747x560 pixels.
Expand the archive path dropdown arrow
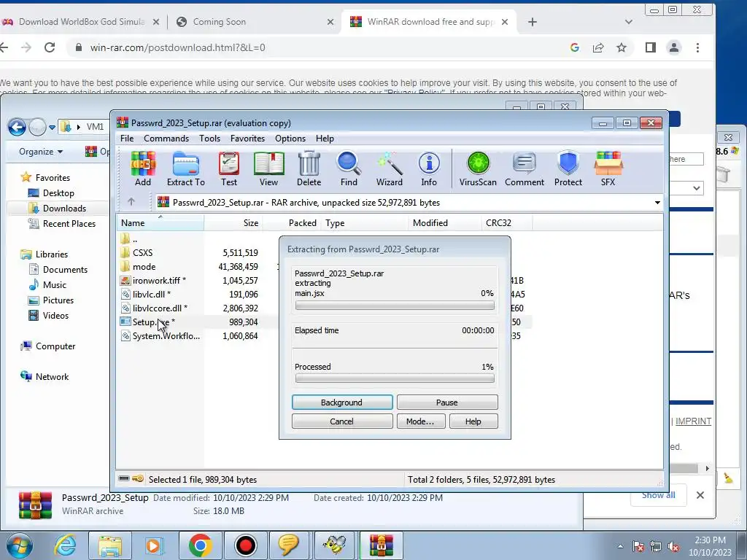point(657,203)
